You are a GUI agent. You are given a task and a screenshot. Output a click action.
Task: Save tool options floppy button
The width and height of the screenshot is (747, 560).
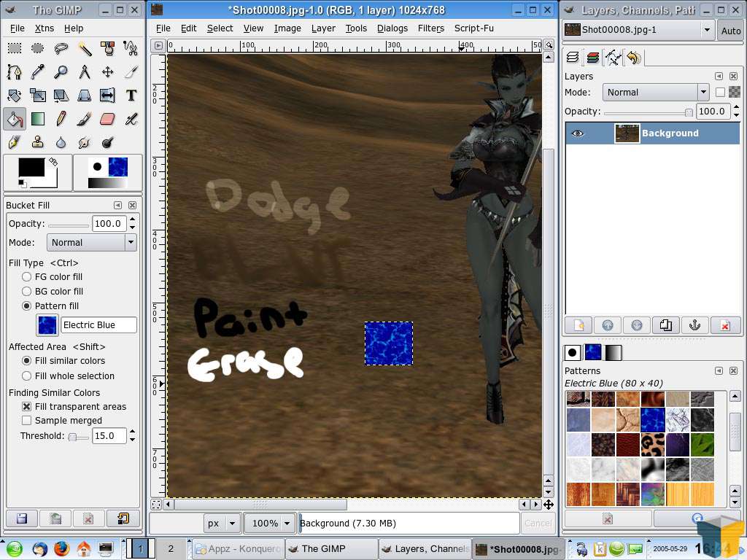coord(21,518)
